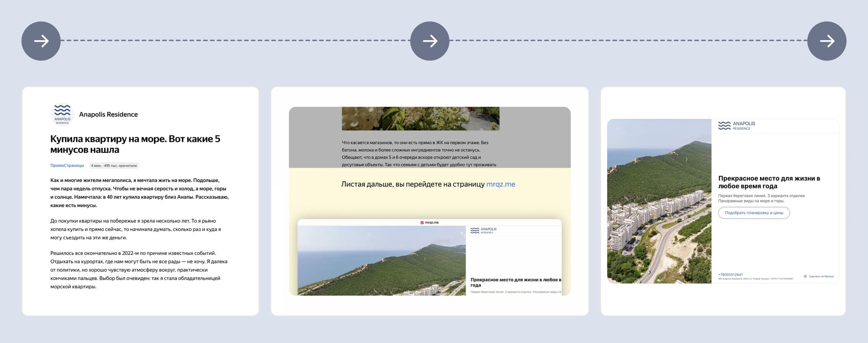This screenshot has width=868, height=343.
Task: Click the hydrangea flower photo
Action: pos(420,118)
